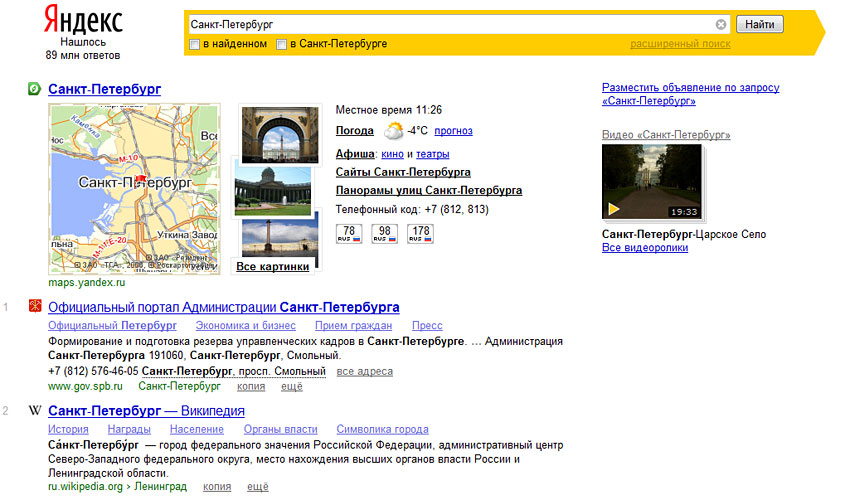Open the ru.wikipedia.org URL
845x500 pixels.
point(85,487)
